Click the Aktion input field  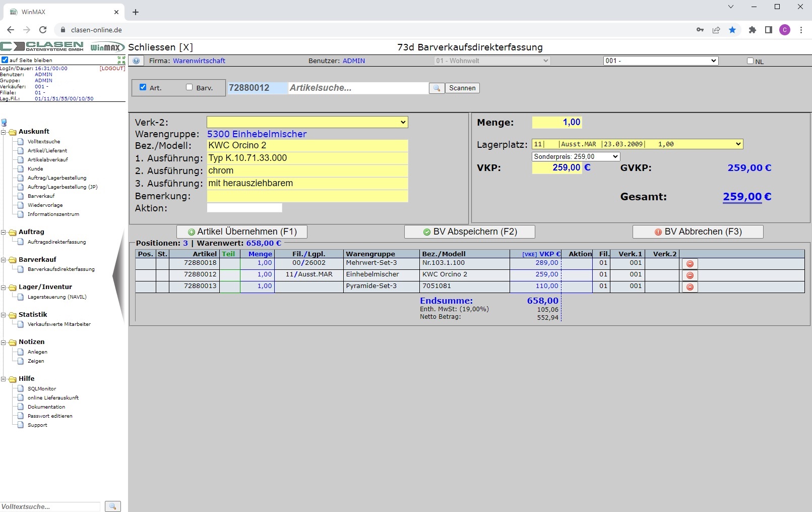[x=244, y=208]
